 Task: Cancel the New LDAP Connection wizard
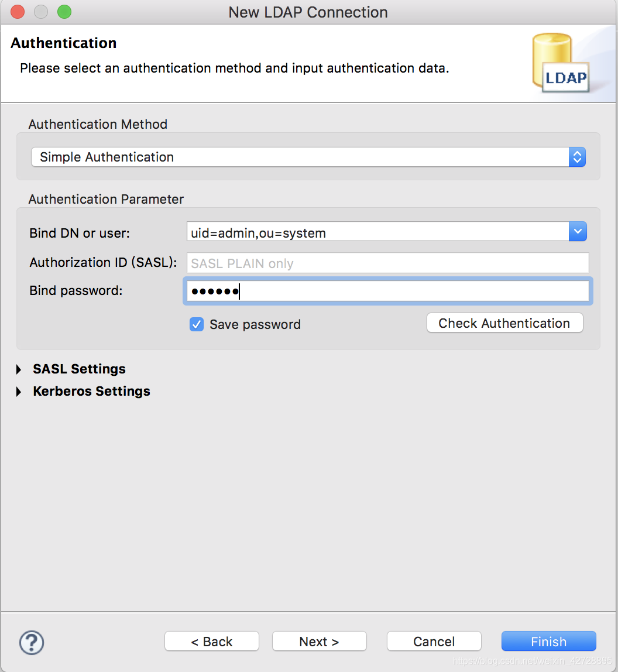[x=434, y=641]
